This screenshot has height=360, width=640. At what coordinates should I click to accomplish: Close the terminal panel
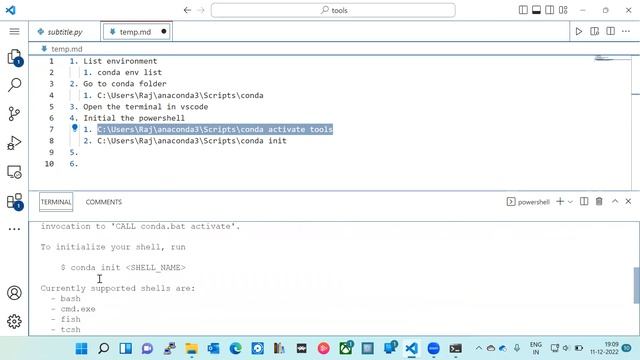point(628,201)
